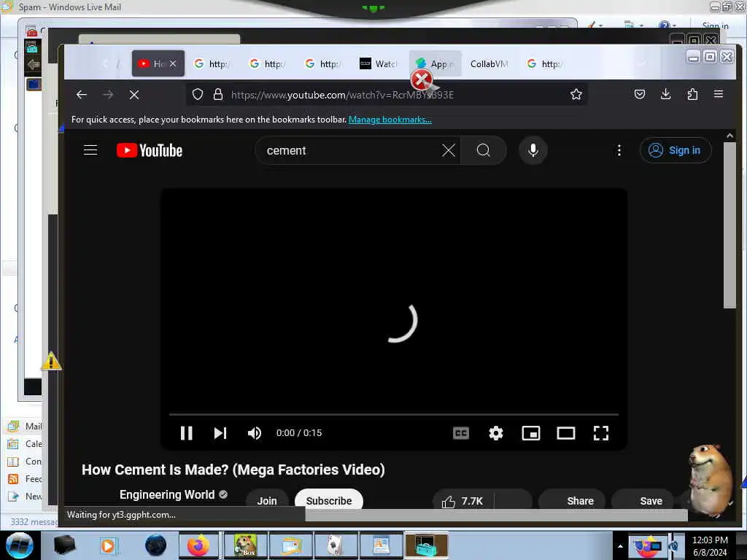
Task: Switch to first Google http tab
Action: coord(213,63)
